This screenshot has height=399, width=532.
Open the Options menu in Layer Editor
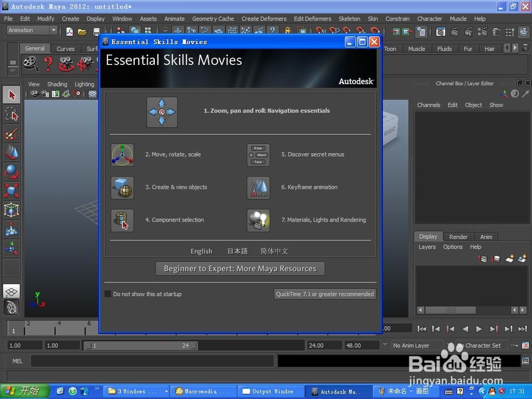pos(453,247)
